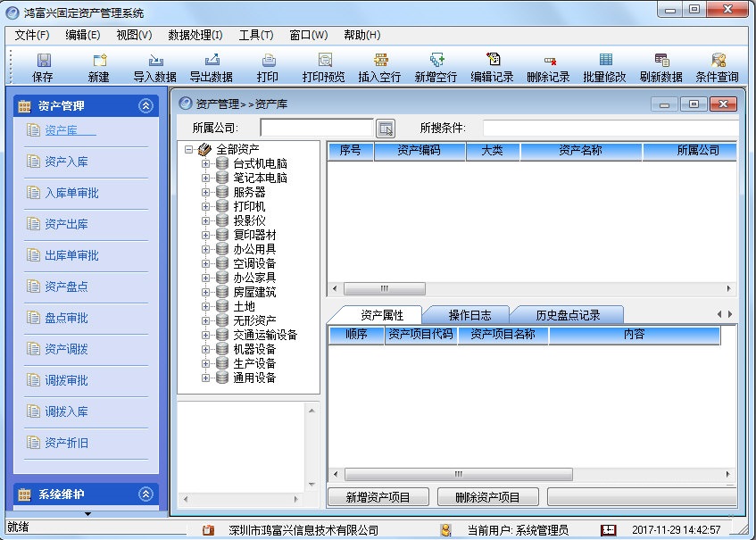Click the 删除记录 delete record icon
Viewport: 756px width, 540px height.
pyautogui.click(x=547, y=64)
